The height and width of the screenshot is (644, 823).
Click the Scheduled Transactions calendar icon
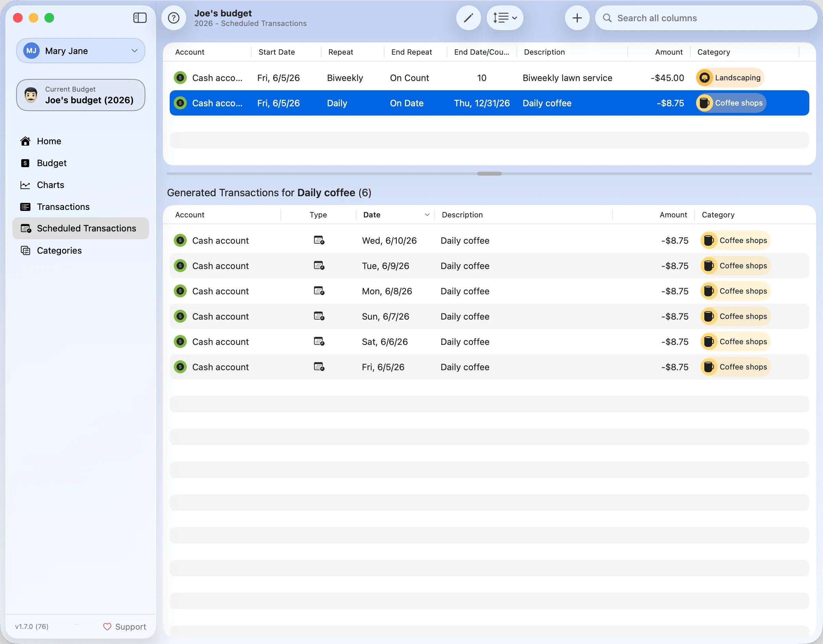pyautogui.click(x=26, y=228)
